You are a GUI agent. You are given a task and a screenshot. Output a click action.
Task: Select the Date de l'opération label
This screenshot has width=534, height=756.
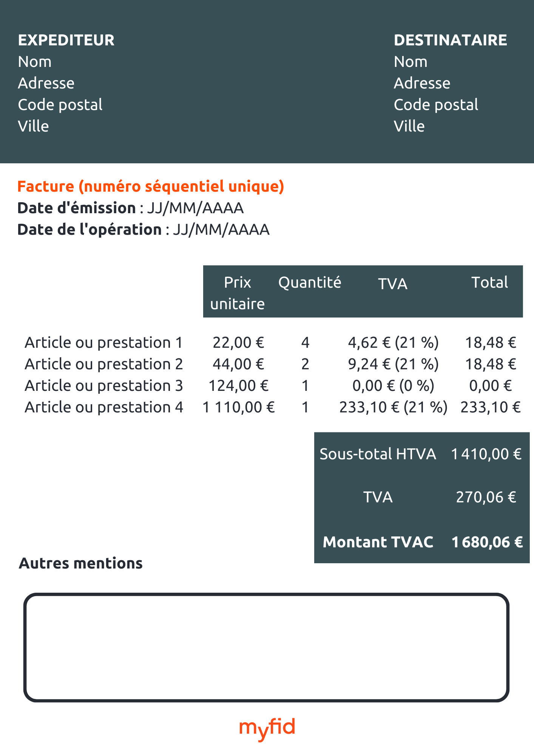90,230
